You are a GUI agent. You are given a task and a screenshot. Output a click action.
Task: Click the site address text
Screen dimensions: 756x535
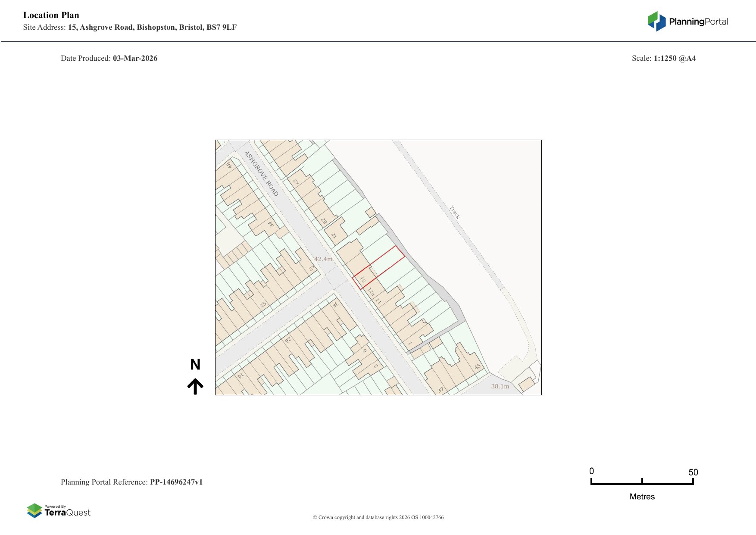point(152,27)
